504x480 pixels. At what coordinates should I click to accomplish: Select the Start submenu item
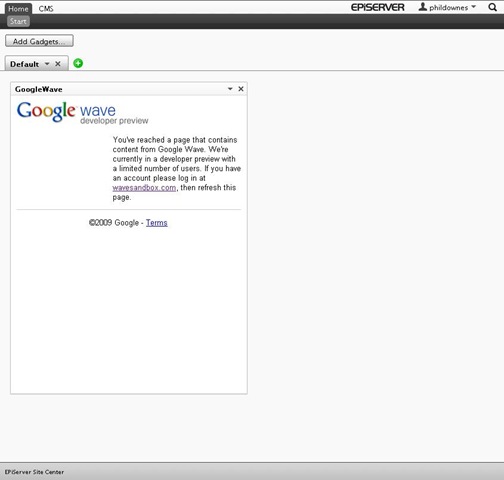click(18, 21)
